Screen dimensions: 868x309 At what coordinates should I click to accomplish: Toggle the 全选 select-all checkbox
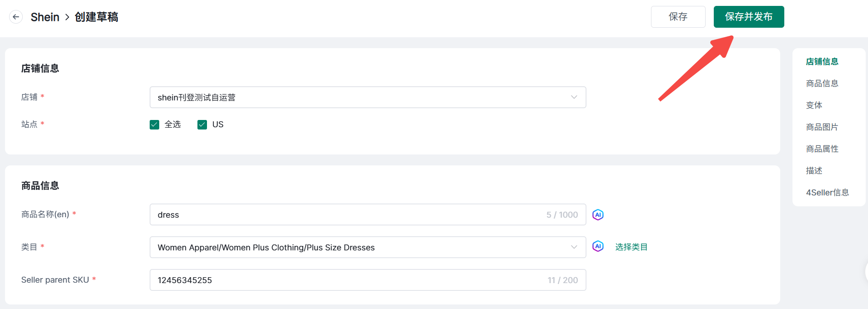pos(155,125)
